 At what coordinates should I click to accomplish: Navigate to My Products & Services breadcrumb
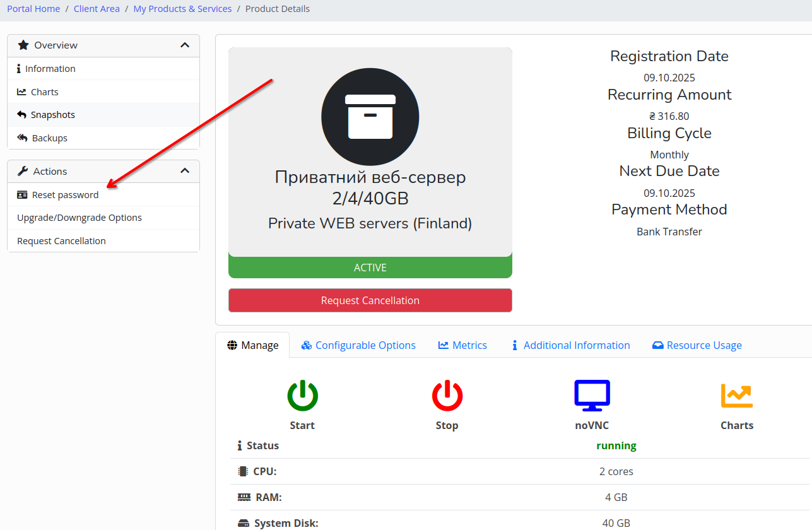pyautogui.click(x=182, y=8)
